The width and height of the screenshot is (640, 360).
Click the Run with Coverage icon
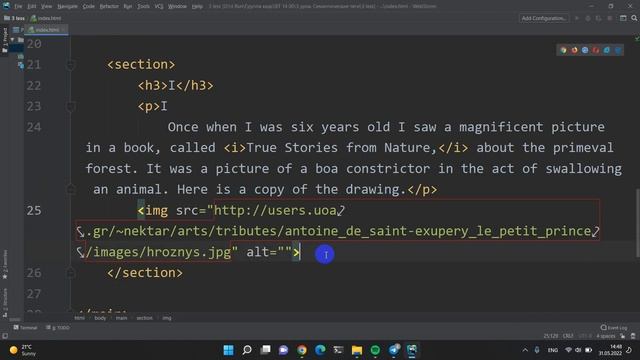[x=598, y=18]
